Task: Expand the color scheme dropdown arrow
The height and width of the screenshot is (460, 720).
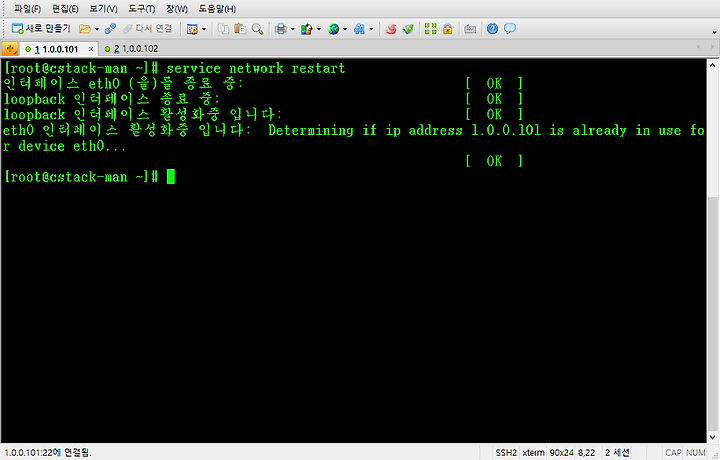Action: tap(319, 29)
